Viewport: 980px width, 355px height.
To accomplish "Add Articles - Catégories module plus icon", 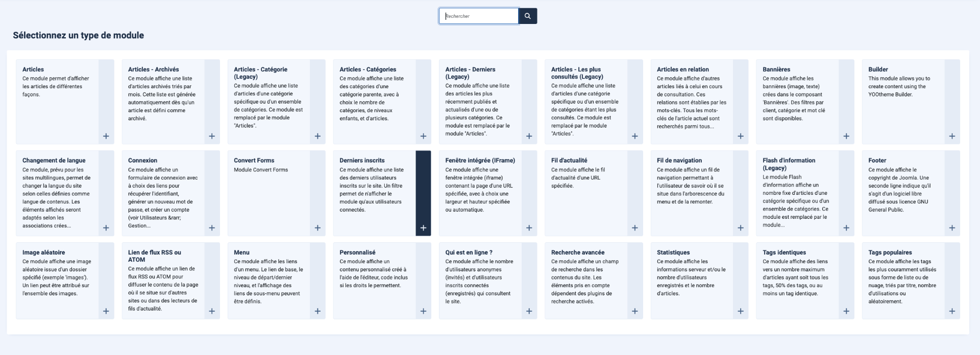I will pyautogui.click(x=423, y=136).
